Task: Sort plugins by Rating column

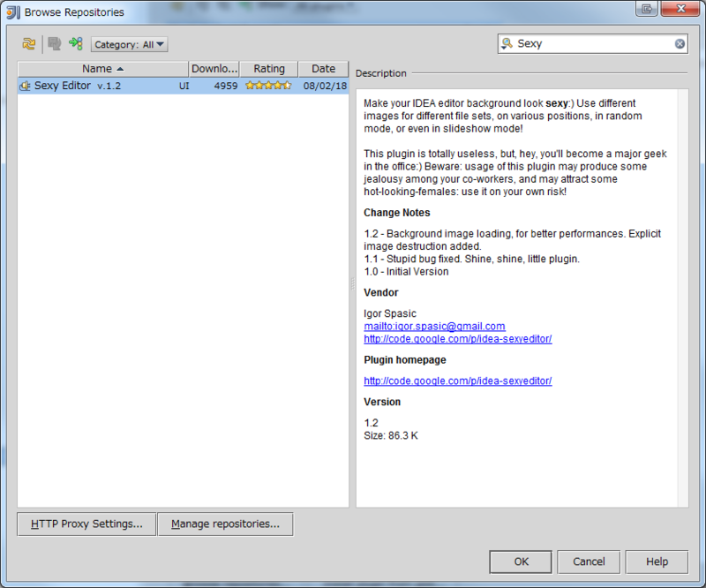Action: 269,69
